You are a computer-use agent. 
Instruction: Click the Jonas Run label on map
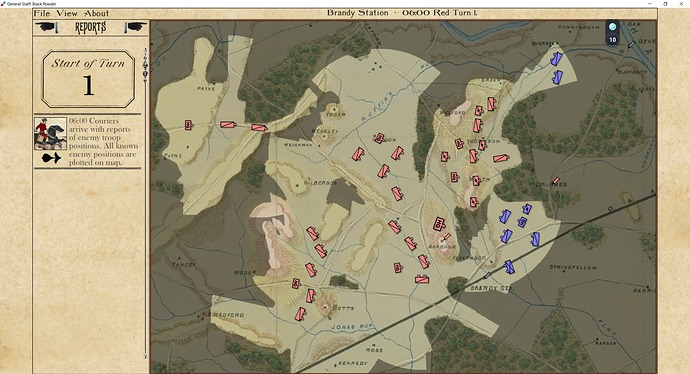[x=352, y=327]
